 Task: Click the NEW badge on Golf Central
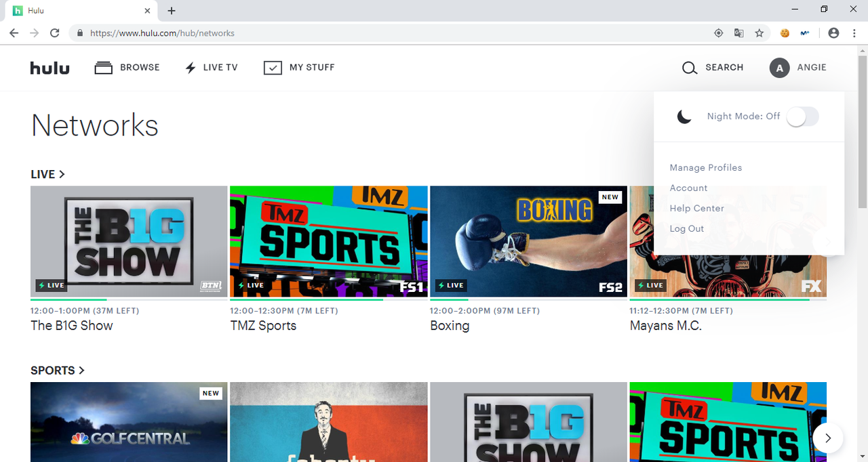211,393
